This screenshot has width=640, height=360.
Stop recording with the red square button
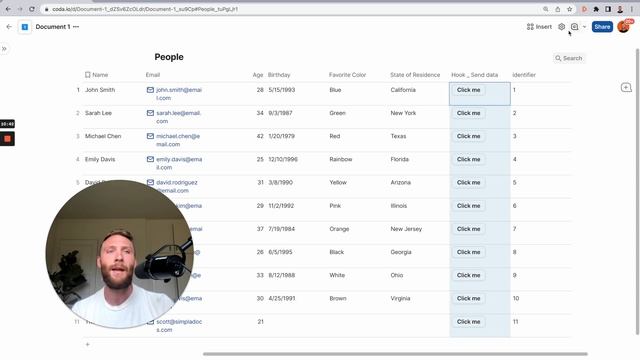coord(7,139)
